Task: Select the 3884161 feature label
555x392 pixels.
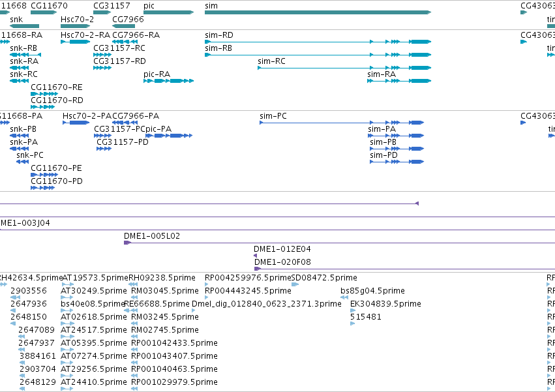Action: point(38,356)
